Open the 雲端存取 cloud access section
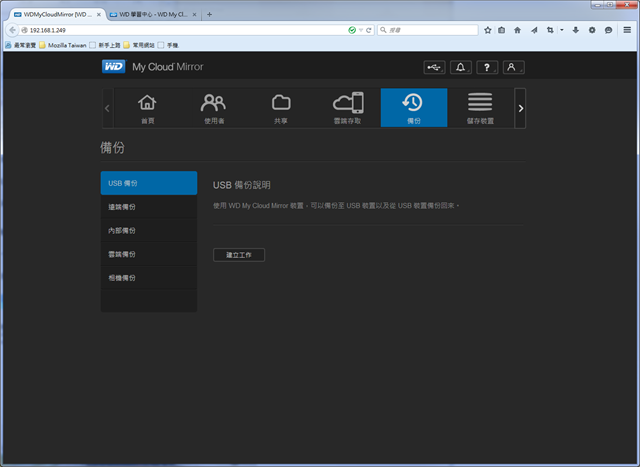Viewport: 640px width, 467px height. [x=347, y=108]
